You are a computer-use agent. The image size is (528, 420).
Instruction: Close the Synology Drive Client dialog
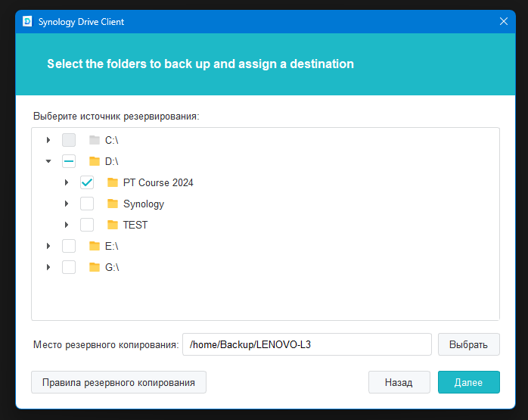[504, 21]
